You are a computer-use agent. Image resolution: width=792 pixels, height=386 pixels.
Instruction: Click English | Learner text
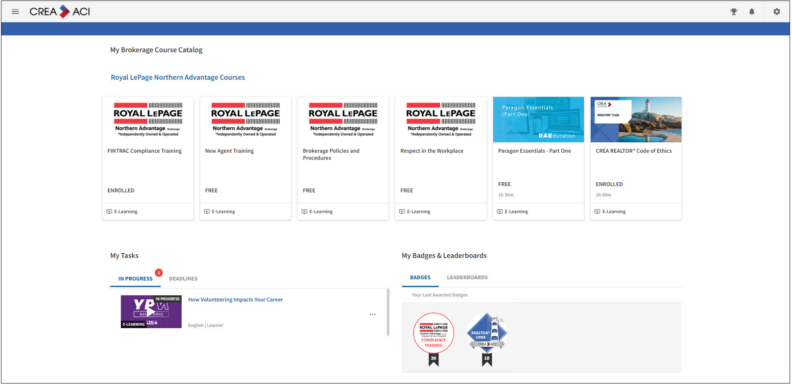(206, 325)
